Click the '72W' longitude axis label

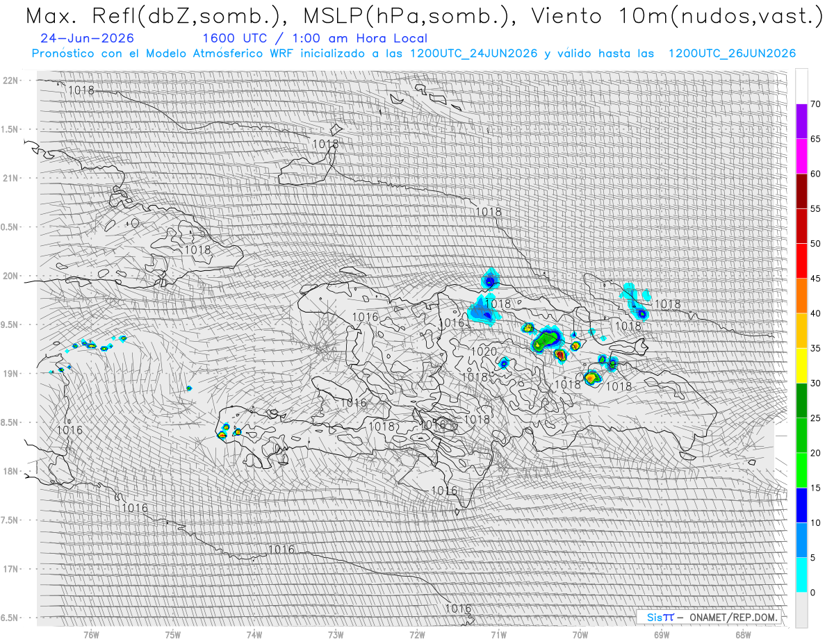[x=417, y=634]
